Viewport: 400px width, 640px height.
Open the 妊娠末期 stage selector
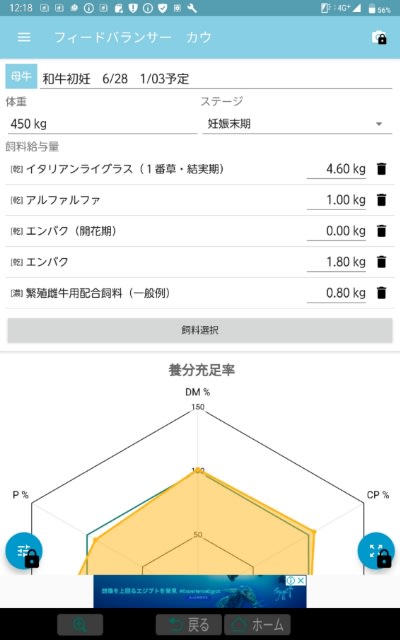(x=297, y=124)
